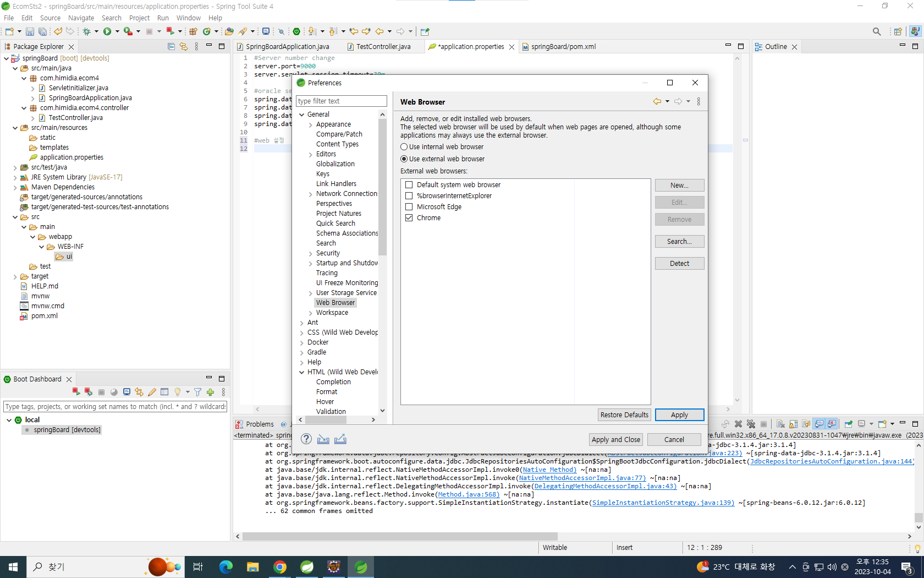Viewport: 924px width, 578px height.
Task: Click the Search... browser button
Action: pos(679,242)
